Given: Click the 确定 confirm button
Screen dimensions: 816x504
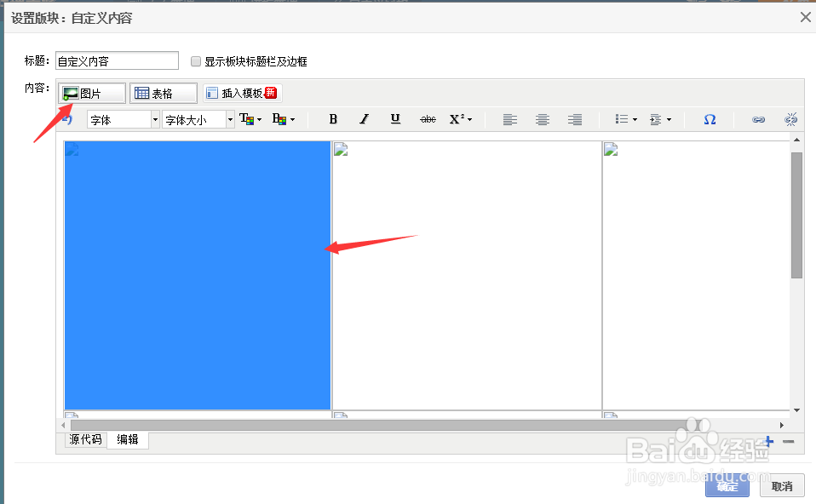Looking at the screenshot, I should pos(727,486).
